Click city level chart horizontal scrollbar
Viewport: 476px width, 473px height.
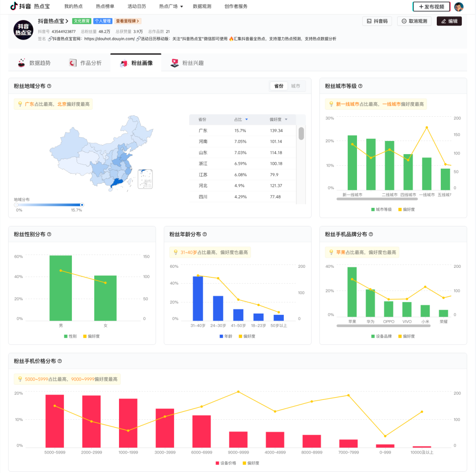pos(377,199)
